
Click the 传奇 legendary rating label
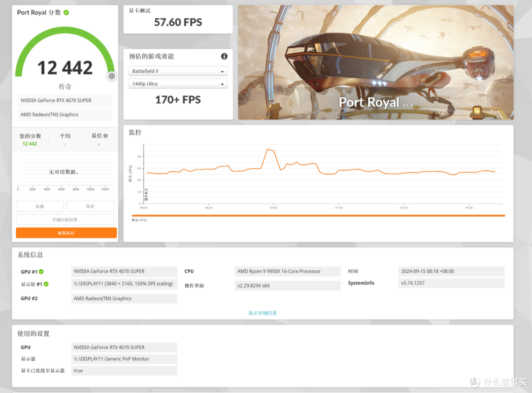65,87
